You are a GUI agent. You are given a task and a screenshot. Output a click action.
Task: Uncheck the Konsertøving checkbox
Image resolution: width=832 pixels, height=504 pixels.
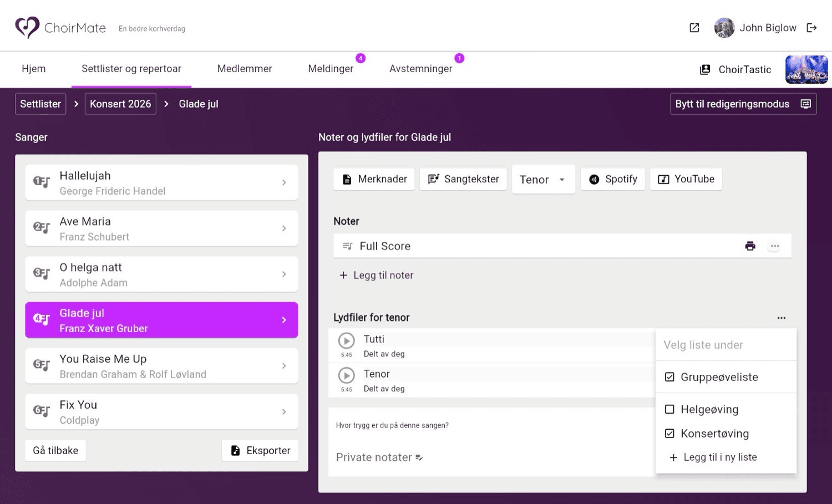click(669, 434)
